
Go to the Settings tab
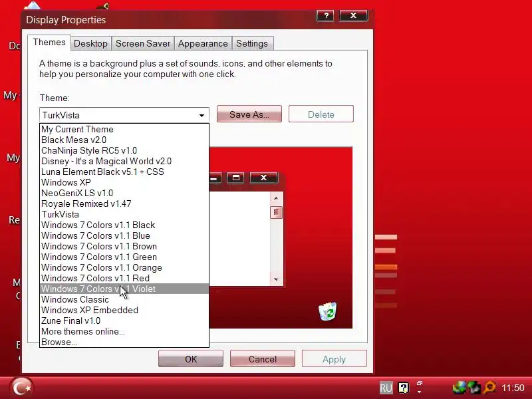pyautogui.click(x=252, y=43)
